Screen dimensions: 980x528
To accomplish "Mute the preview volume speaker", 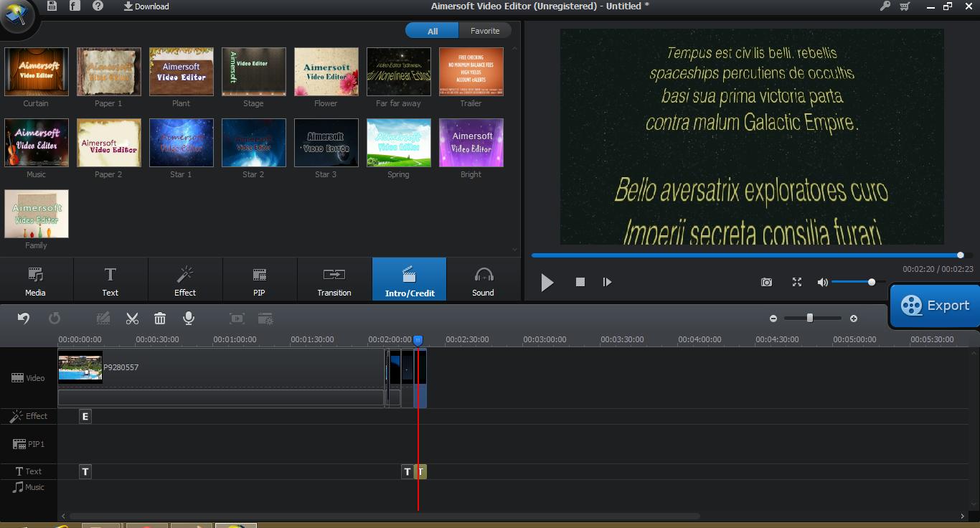I will [x=822, y=283].
